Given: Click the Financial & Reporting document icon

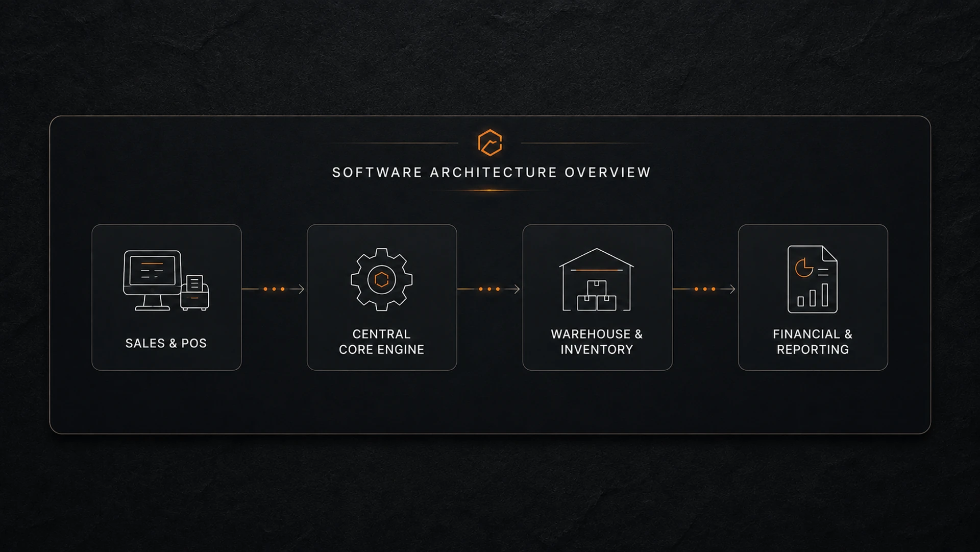Looking at the screenshot, I should tap(813, 279).
